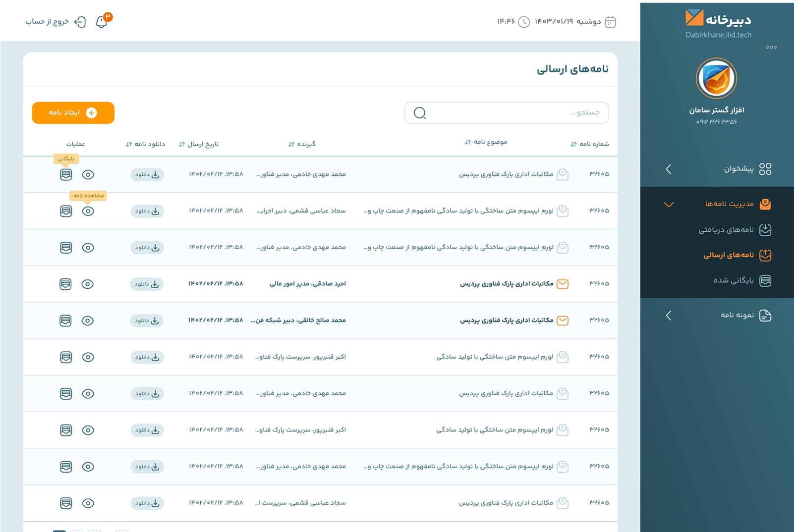This screenshot has height=532, width=794.
Task: Click the نامه‌های ارسالی outbox icon
Action: click(765, 255)
